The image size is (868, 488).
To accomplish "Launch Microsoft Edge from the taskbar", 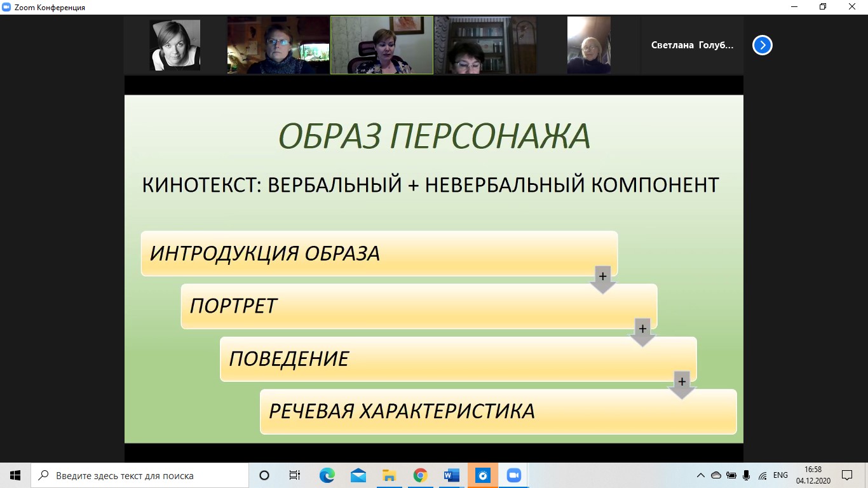I will point(327,475).
